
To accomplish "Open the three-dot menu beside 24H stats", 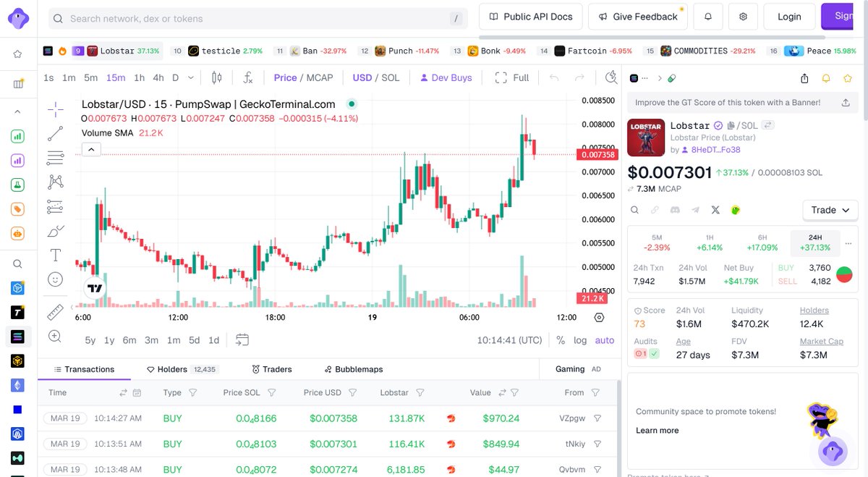I will coord(848,243).
